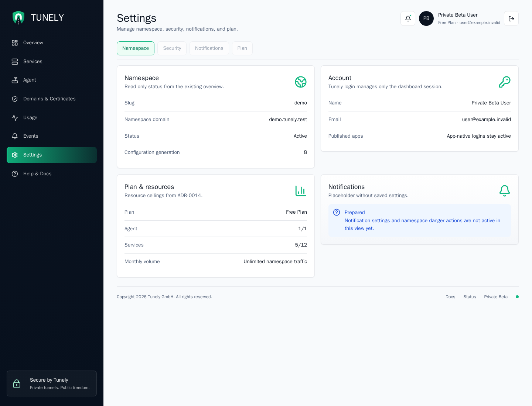Switch to the Security tab
Image resolution: width=532 pixels, height=406 pixels.
[x=172, y=48]
